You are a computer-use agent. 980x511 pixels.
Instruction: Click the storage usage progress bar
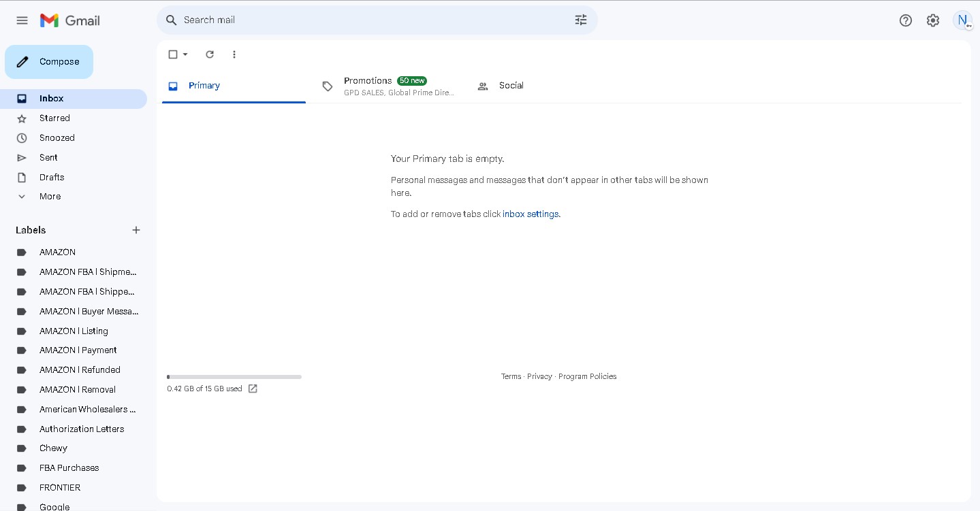pos(234,377)
